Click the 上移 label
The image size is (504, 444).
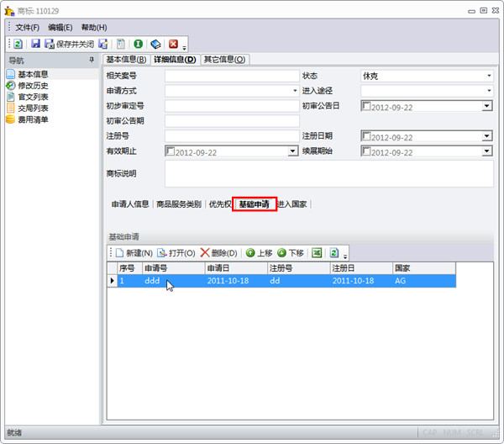265,253
